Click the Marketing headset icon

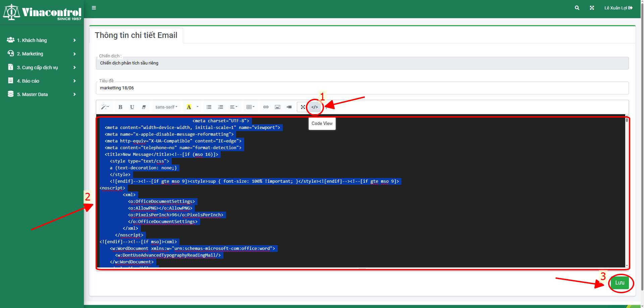(11, 53)
